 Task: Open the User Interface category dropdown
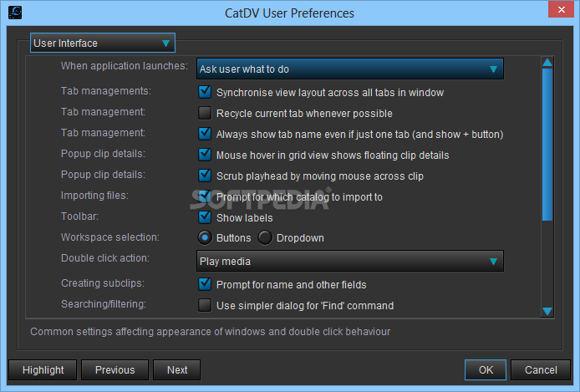point(103,43)
